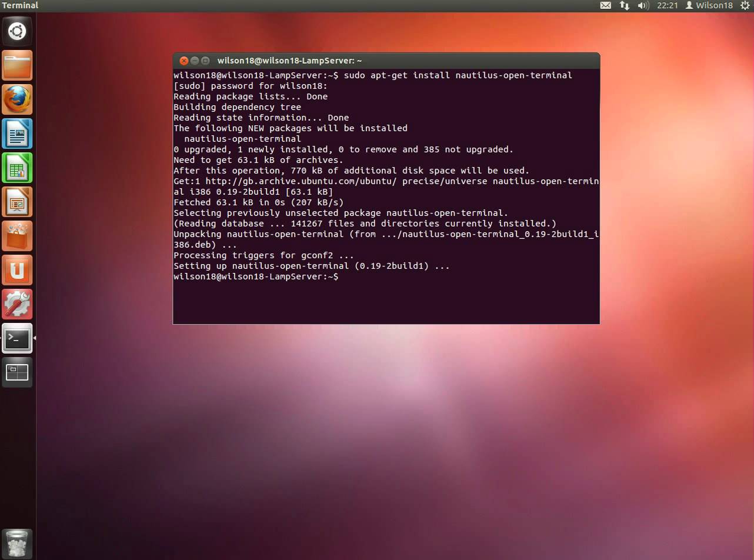Open LibreOffice Writer from the launcher
This screenshot has height=560, width=754.
17,134
